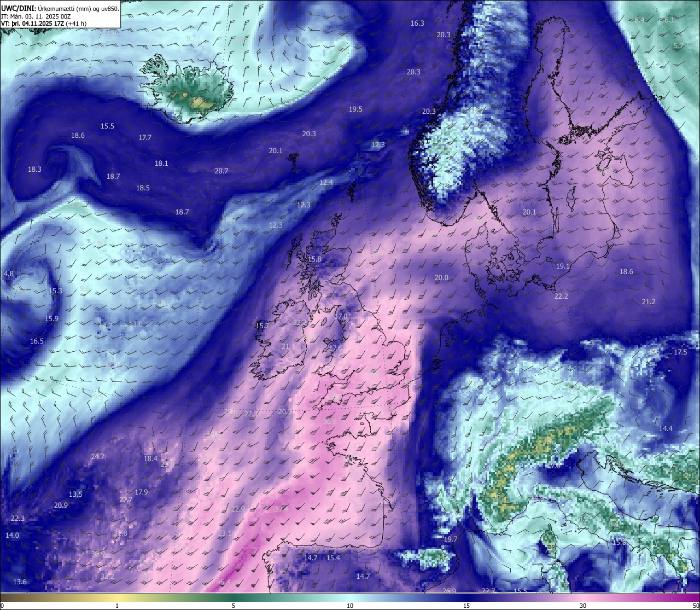Click the 26.9 value label
The image size is (700, 610).
click(x=449, y=591)
